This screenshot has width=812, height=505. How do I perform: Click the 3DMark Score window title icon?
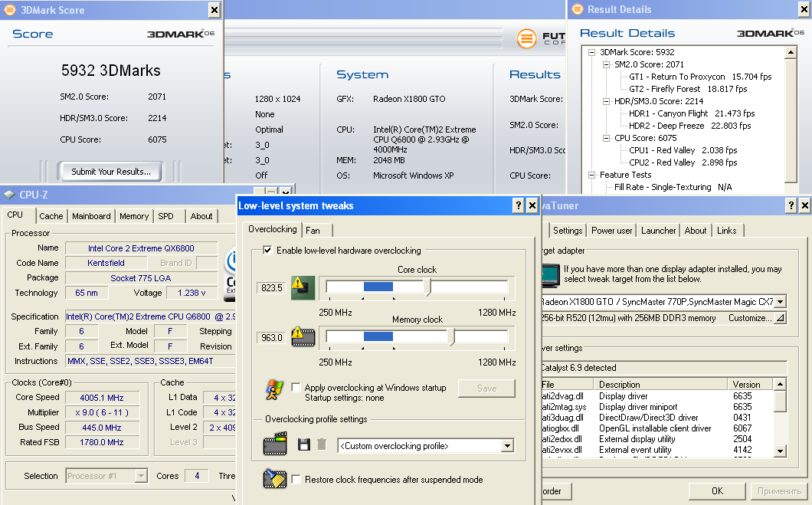point(10,10)
